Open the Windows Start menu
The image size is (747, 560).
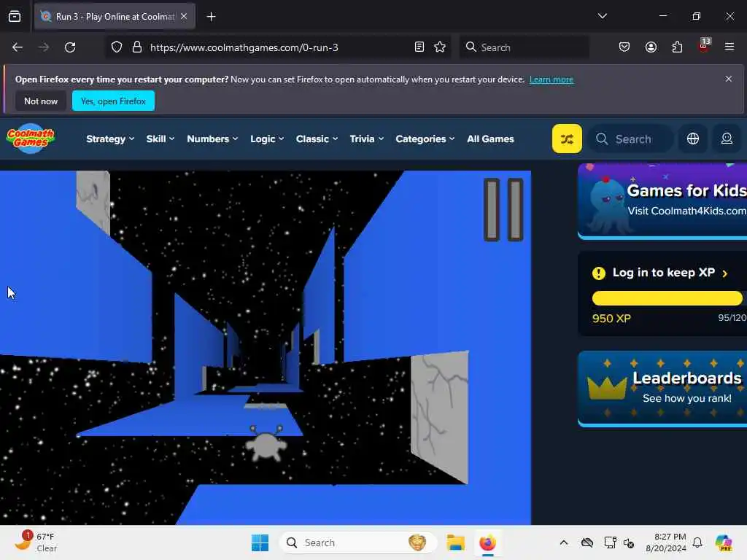(260, 542)
